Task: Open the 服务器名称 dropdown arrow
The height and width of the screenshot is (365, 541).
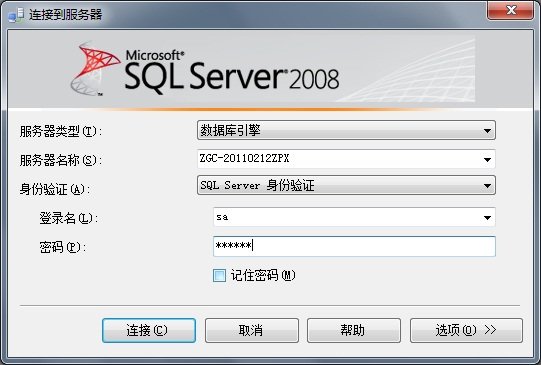Action: point(487,159)
